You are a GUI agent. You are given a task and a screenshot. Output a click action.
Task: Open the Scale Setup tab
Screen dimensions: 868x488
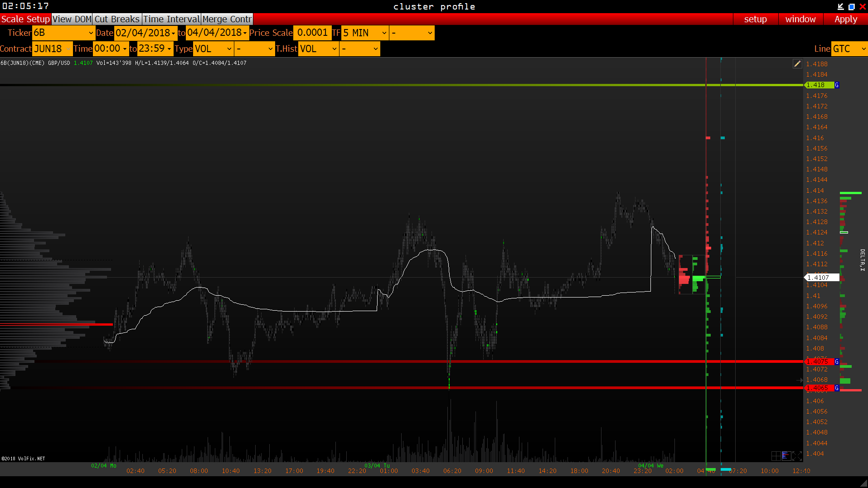25,19
